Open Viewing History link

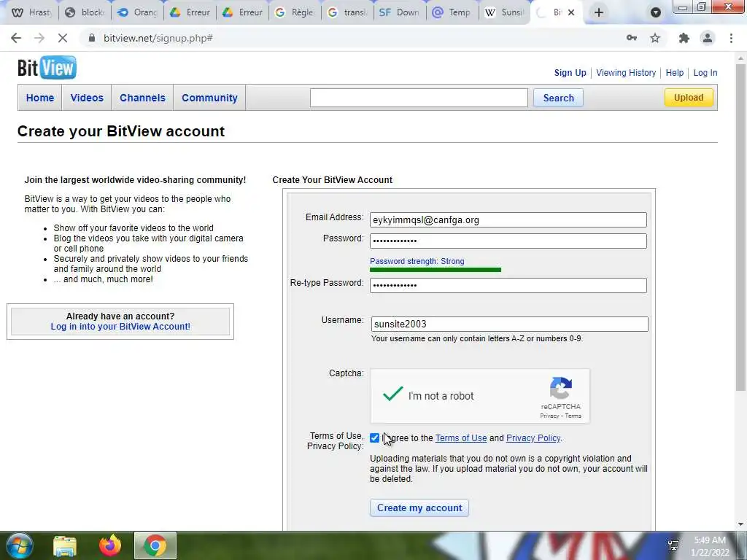click(626, 73)
